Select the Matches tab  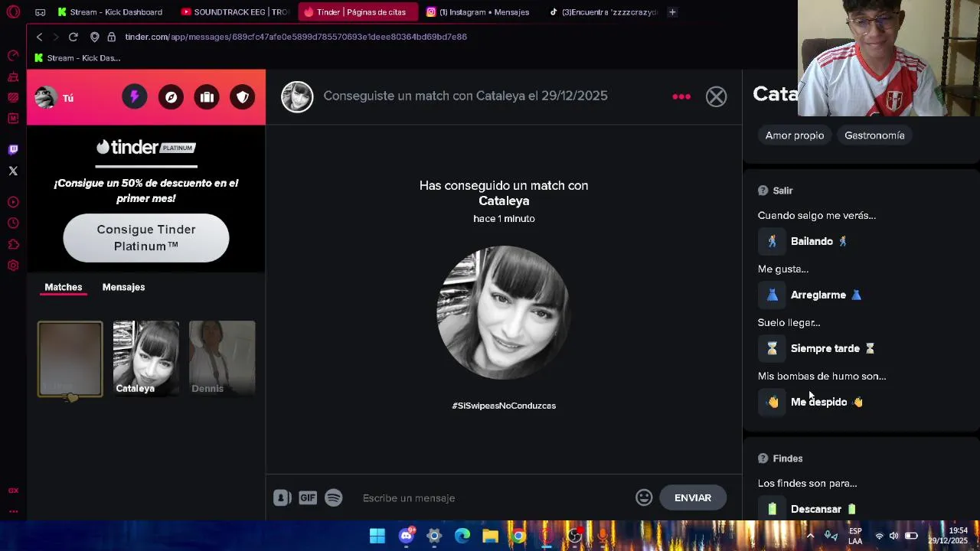pos(64,287)
